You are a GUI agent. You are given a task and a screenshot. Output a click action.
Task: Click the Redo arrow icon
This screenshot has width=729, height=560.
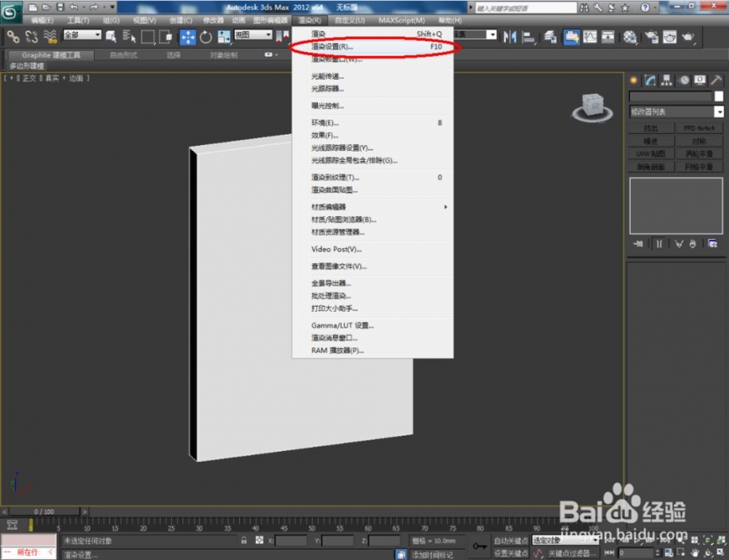click(93, 7)
